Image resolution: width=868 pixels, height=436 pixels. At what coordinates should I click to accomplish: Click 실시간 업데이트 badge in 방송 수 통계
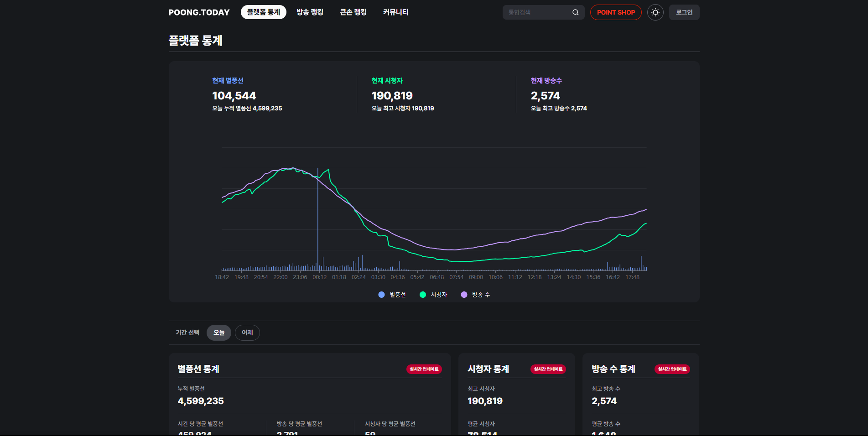coord(672,369)
